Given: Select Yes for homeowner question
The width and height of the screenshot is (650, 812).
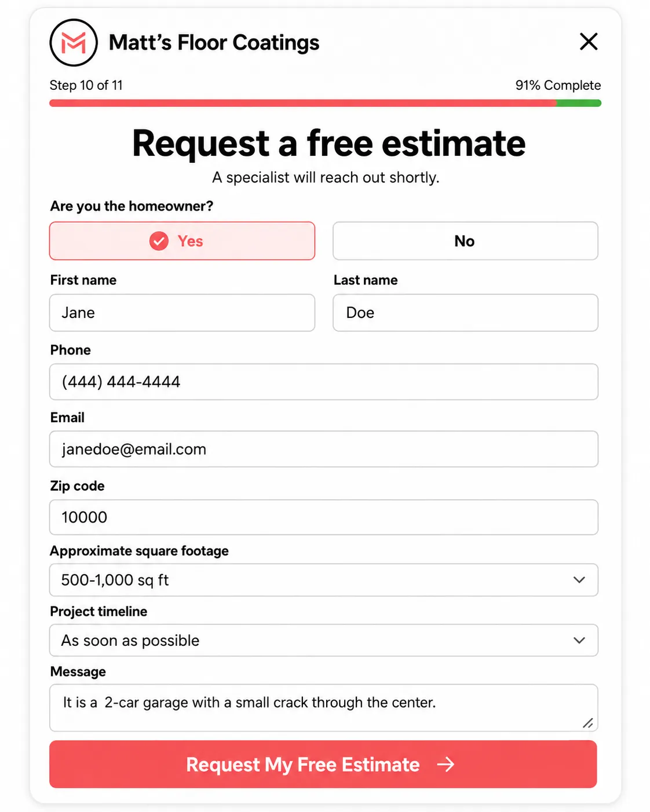Looking at the screenshot, I should [182, 241].
